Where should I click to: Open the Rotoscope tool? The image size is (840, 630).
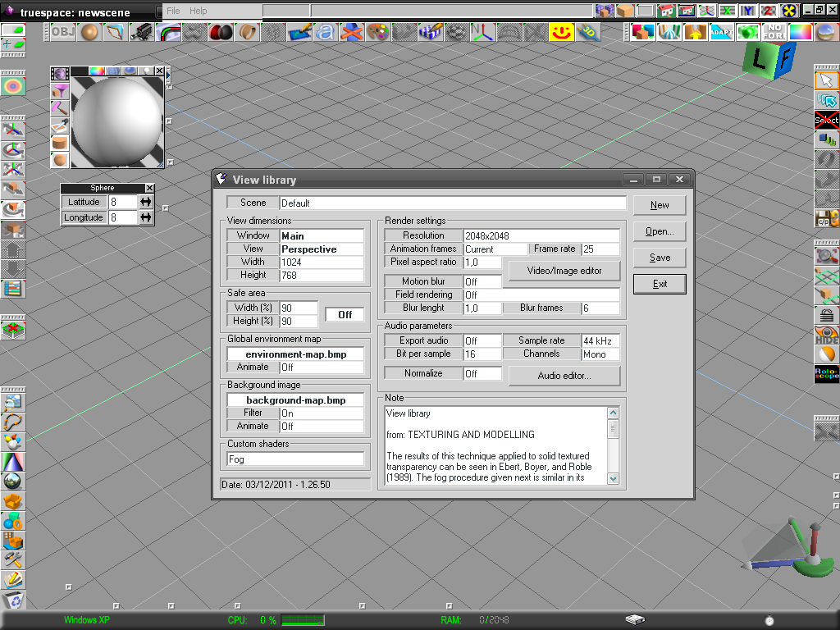click(827, 374)
